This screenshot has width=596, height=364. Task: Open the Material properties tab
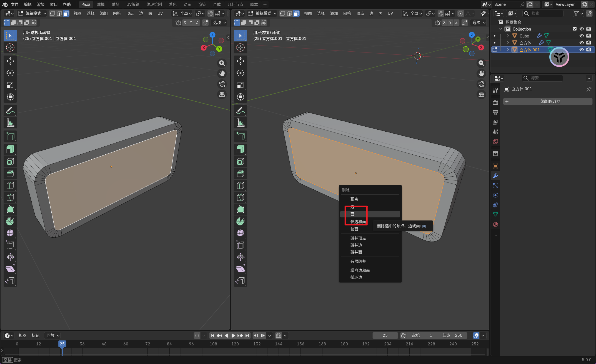tap(495, 224)
